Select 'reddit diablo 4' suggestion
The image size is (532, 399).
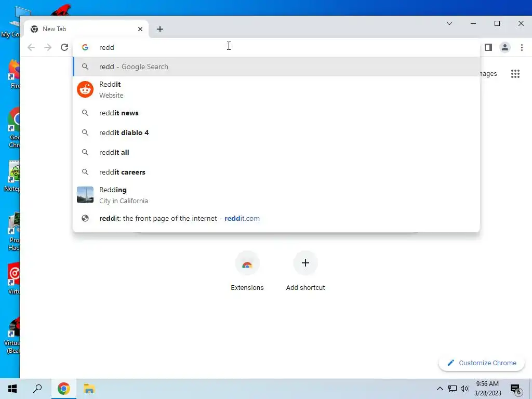(x=276, y=132)
